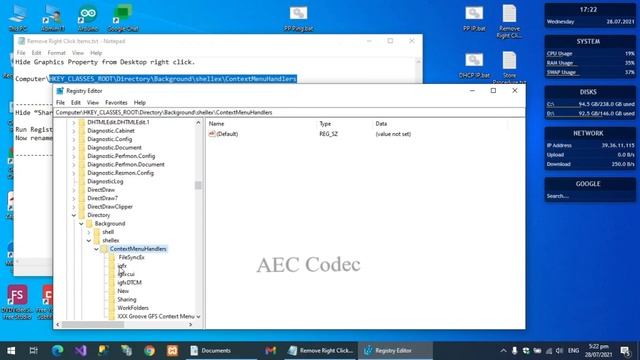Viewport: 640px width, 360px height.
Task: Click tree horizontal scrollbar right arrow
Action: pyautogui.click(x=190, y=324)
